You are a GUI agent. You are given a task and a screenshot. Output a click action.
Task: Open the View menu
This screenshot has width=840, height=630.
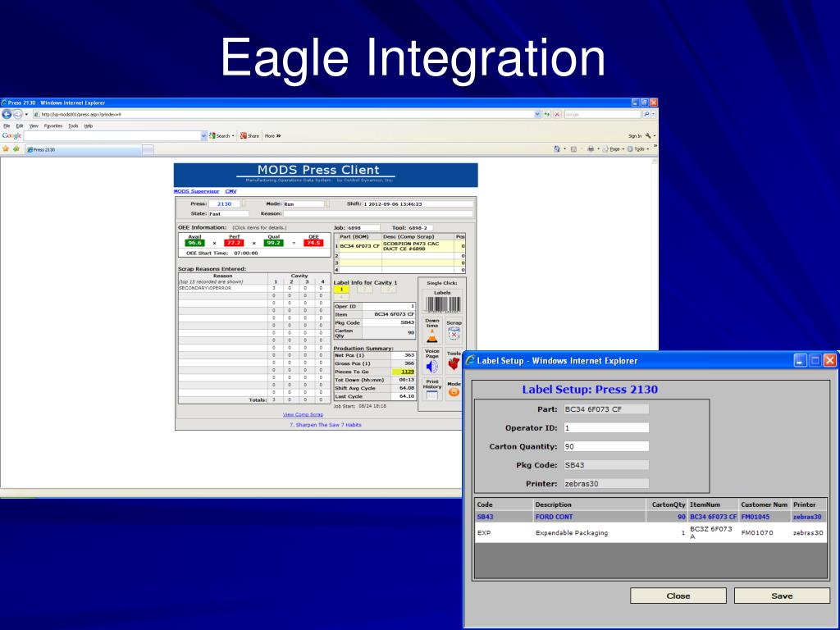pyautogui.click(x=34, y=126)
